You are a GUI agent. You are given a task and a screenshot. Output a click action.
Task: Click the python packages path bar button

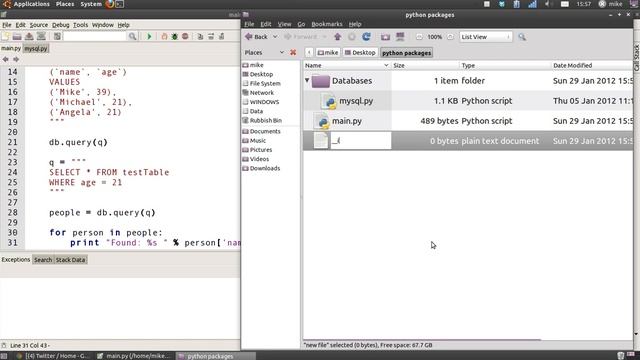click(407, 53)
